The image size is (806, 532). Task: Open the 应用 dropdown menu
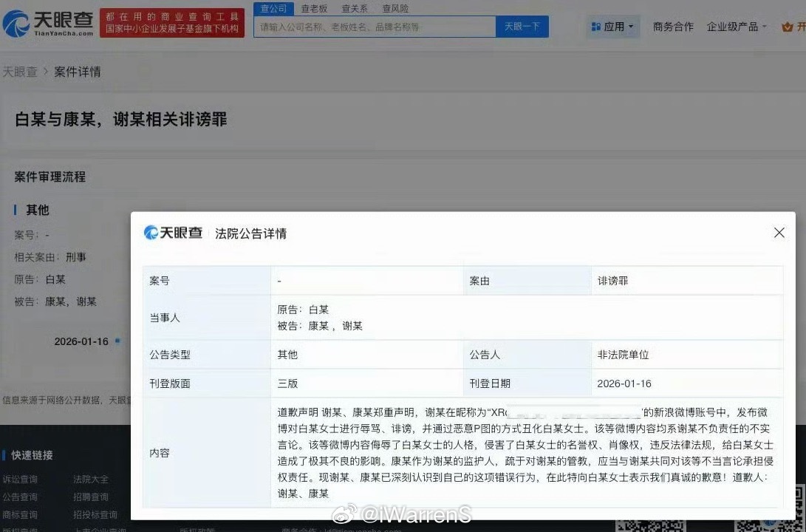point(615,26)
